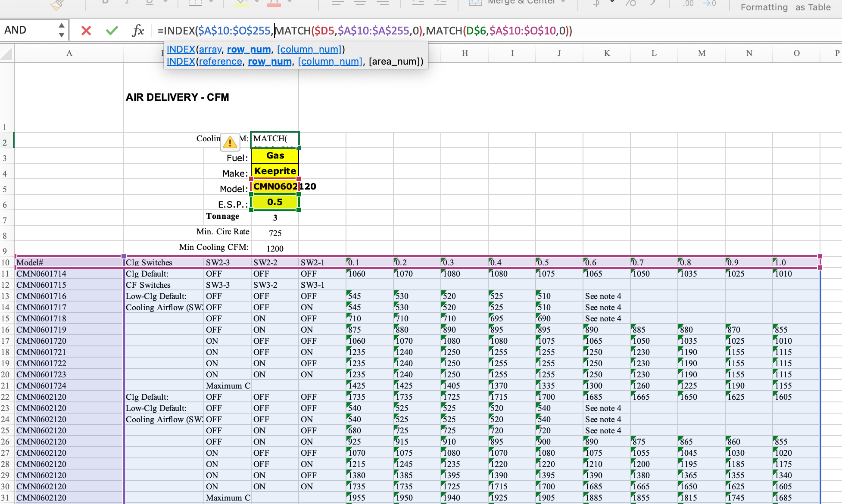Click the warning triangle beside cell B2
842x504 pixels.
pos(229,142)
